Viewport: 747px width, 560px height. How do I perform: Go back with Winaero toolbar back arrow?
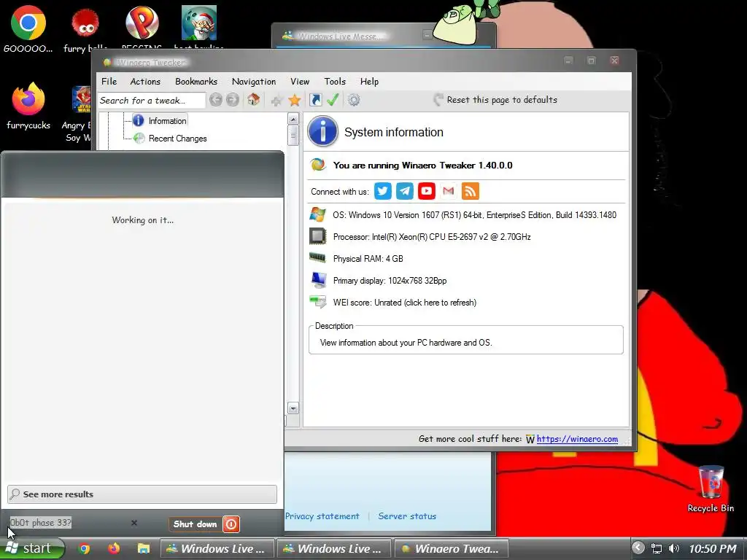point(216,100)
